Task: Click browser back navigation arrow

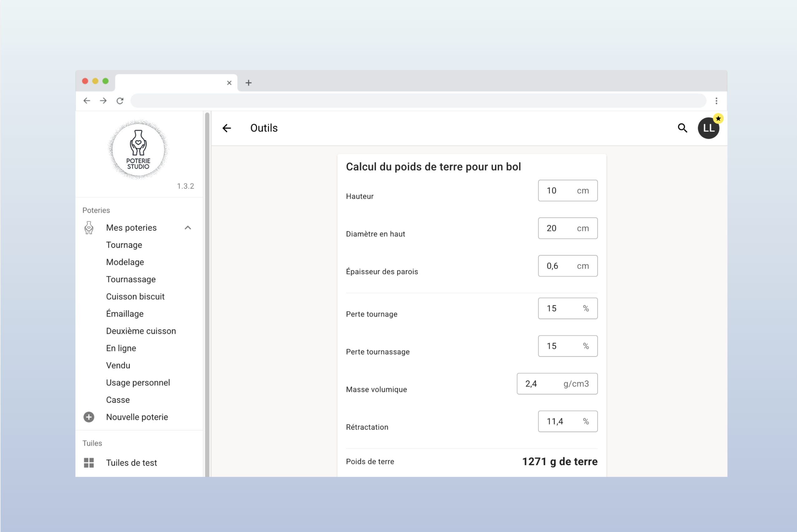Action: point(87,101)
